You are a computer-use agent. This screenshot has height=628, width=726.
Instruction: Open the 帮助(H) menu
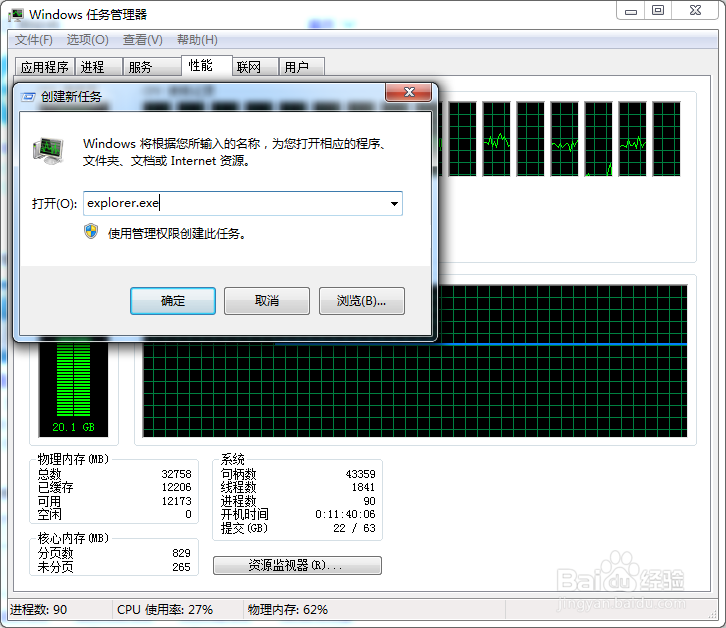pyautogui.click(x=197, y=40)
